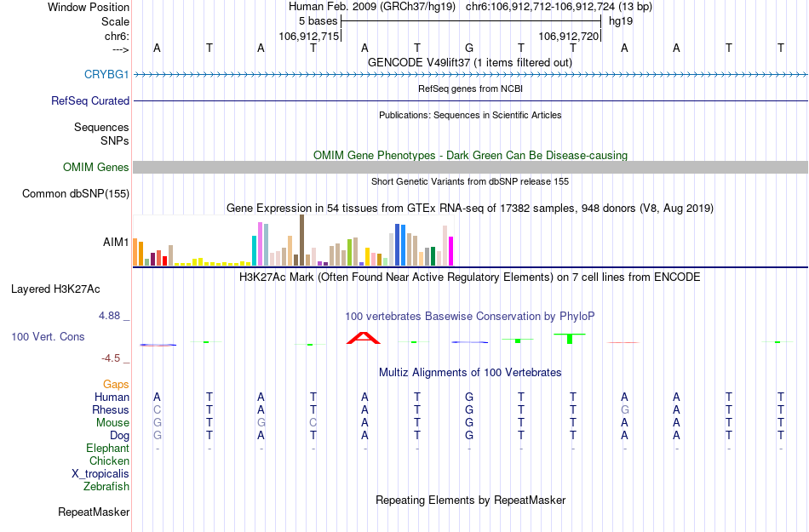Click the 4.88 PhyloP upper scale value
The height and width of the screenshot is (532, 809).
[109, 316]
